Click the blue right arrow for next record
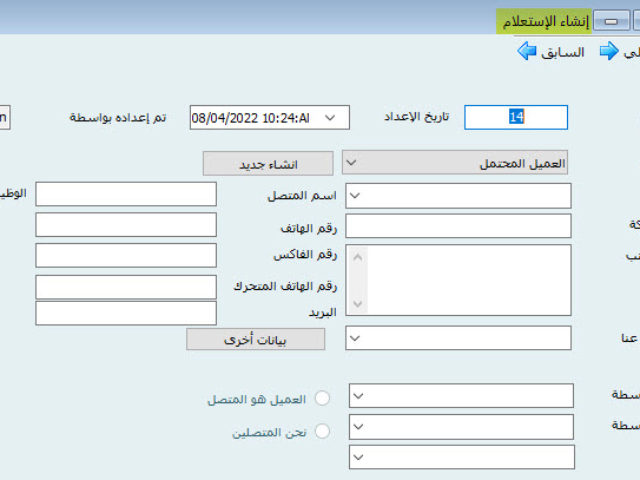This screenshot has height=480, width=640. coord(609,52)
